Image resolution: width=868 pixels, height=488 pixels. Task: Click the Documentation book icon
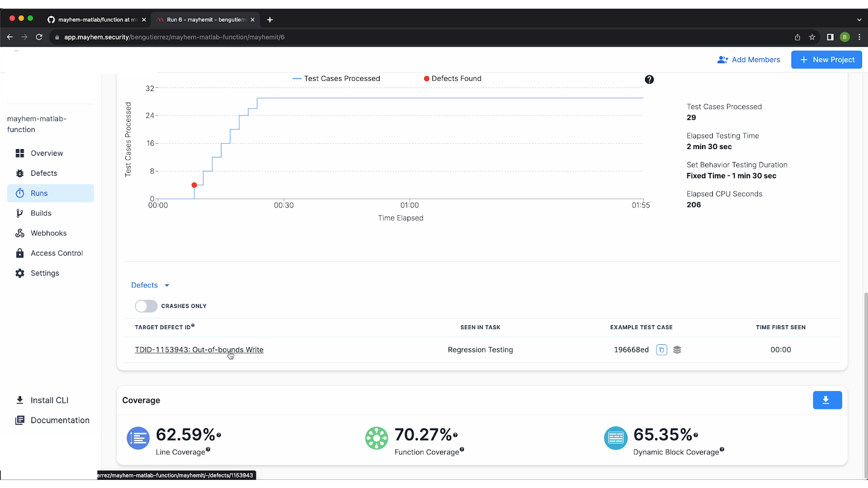click(20, 420)
